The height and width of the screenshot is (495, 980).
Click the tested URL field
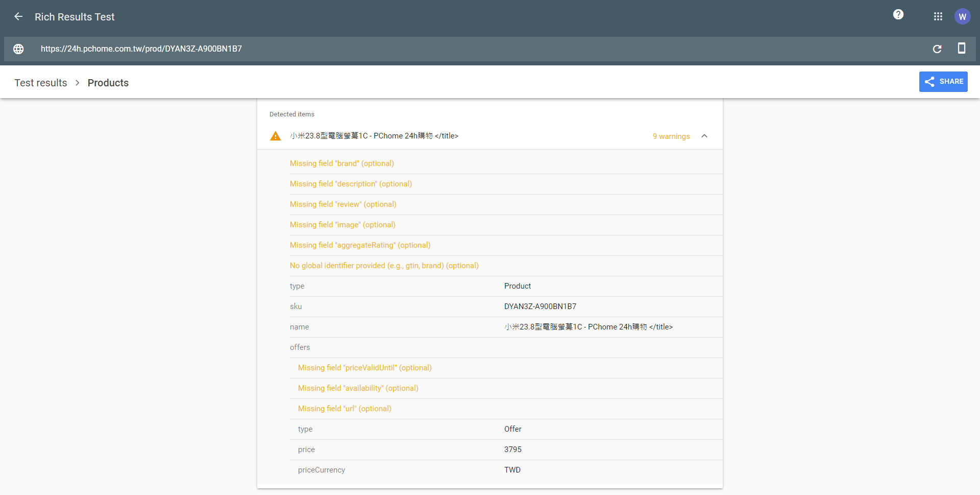click(141, 49)
